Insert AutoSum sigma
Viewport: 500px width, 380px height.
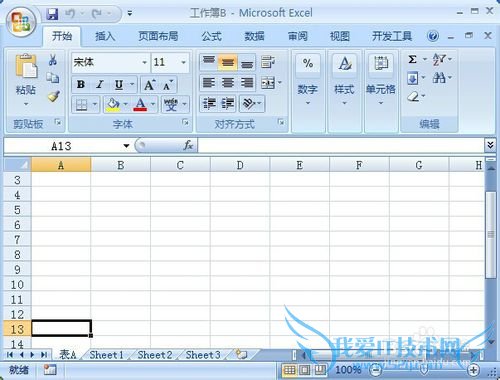click(413, 60)
